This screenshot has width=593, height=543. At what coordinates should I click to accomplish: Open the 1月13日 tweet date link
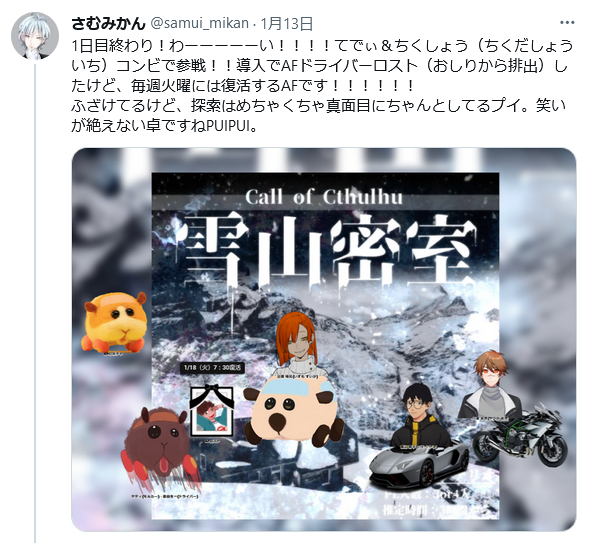pos(287,23)
